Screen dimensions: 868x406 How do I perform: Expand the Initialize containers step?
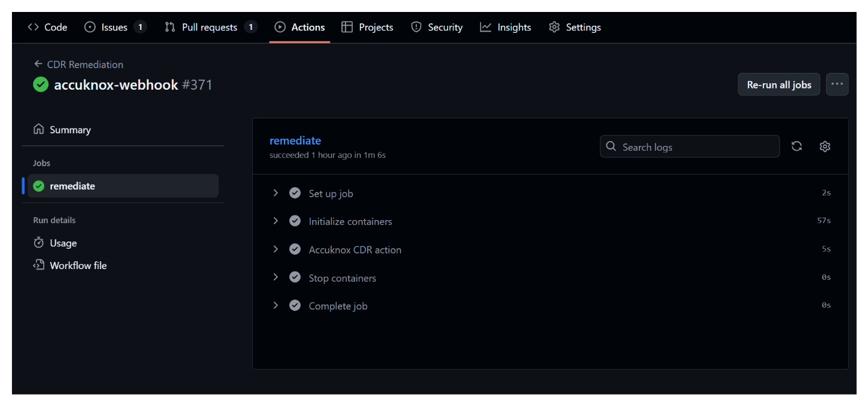click(x=276, y=221)
